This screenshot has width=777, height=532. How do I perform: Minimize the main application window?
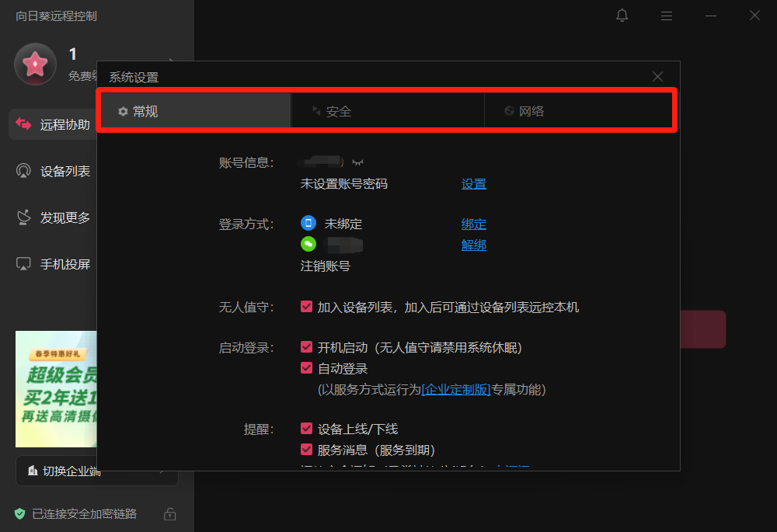[711, 16]
